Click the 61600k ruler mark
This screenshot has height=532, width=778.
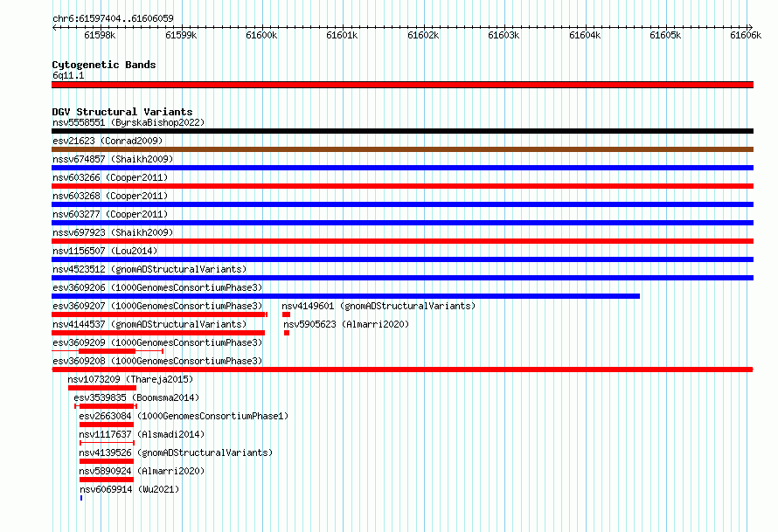click(x=261, y=35)
